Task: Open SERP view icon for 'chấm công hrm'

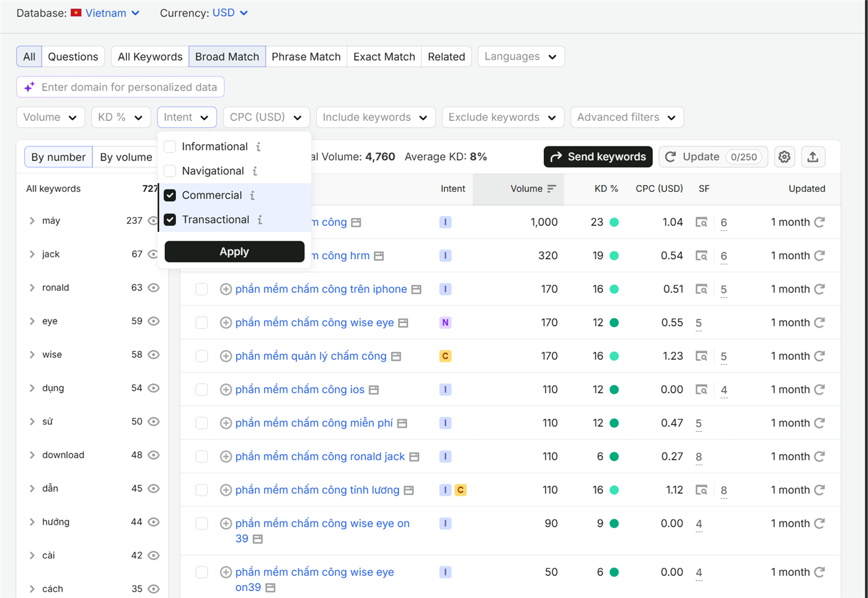Action: pyautogui.click(x=379, y=256)
